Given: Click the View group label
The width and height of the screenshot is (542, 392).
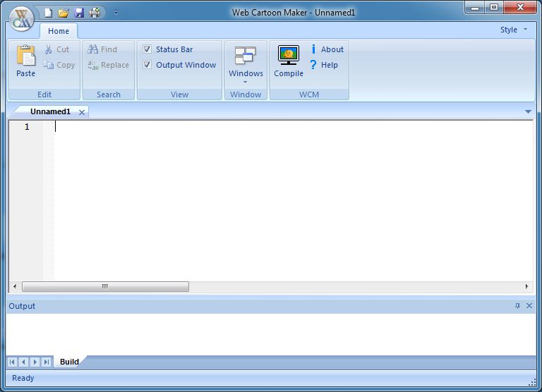Looking at the screenshot, I should pyautogui.click(x=179, y=94).
